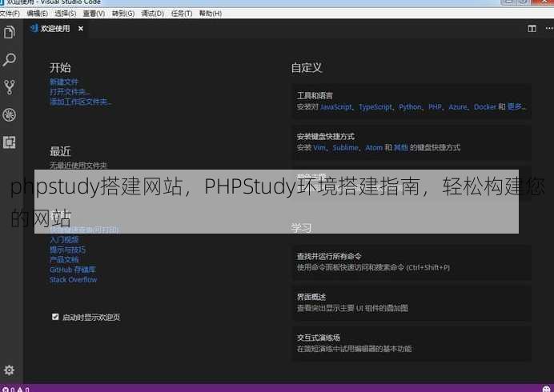Toggle 启动时显示欢迎页 checkbox

55,317
